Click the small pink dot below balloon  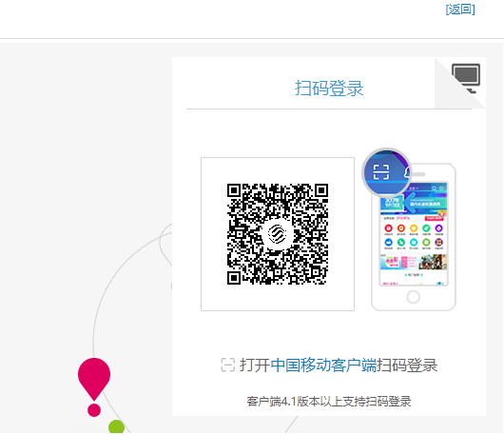[x=94, y=410]
